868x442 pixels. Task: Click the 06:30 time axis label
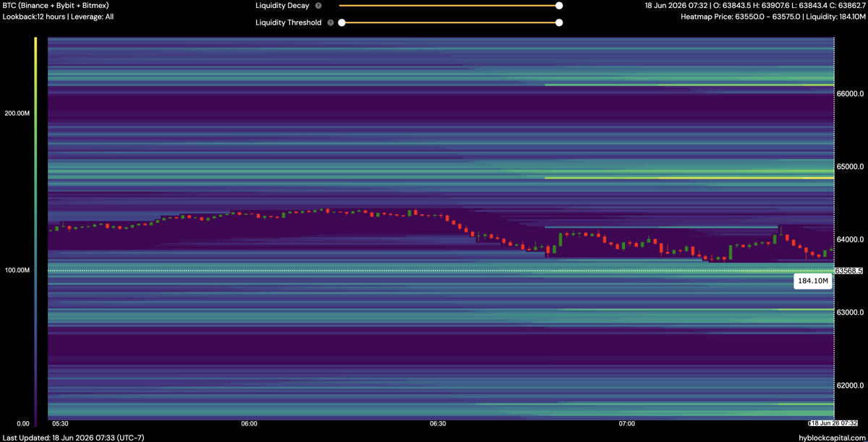coord(438,423)
